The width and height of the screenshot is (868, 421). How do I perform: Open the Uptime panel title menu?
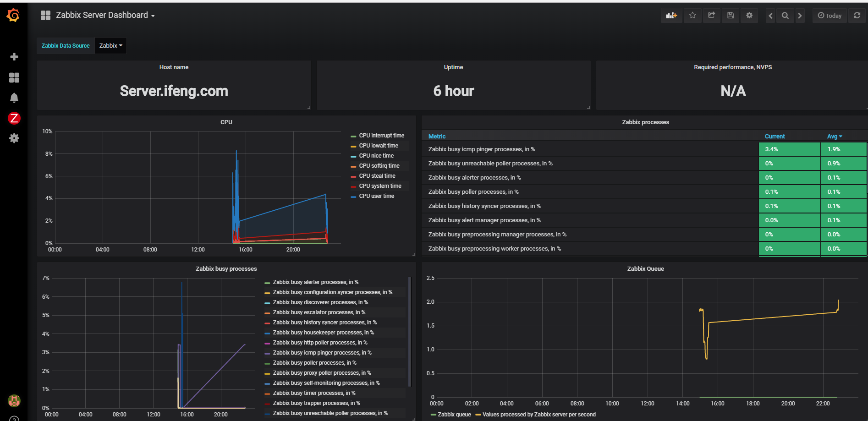point(453,67)
